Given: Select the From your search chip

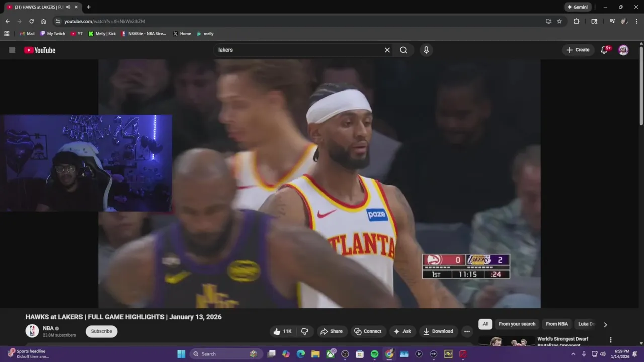Looking at the screenshot, I should coord(517,324).
